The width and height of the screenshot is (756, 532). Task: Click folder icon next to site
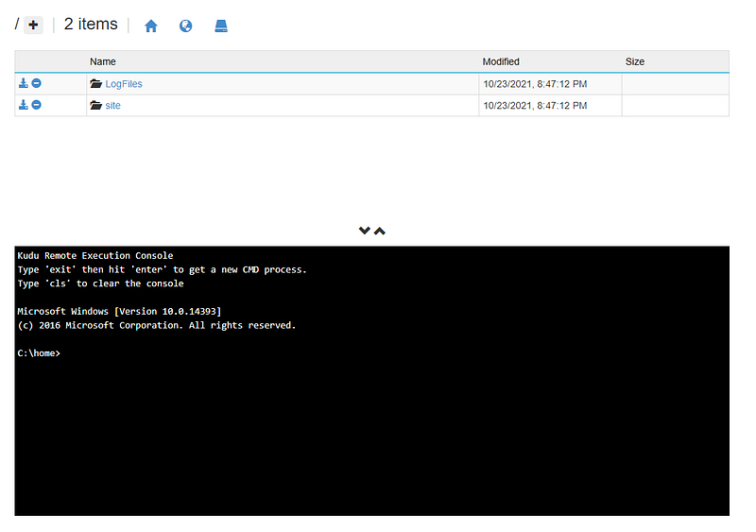tap(96, 105)
